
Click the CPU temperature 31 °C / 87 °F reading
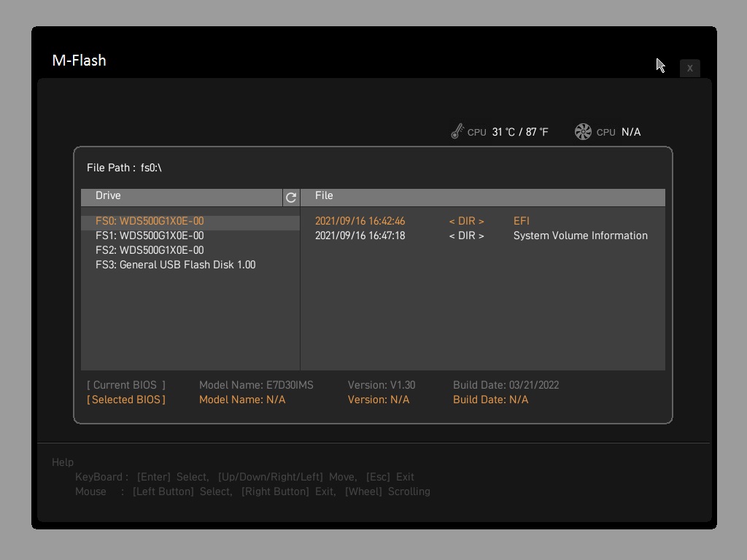coord(519,132)
